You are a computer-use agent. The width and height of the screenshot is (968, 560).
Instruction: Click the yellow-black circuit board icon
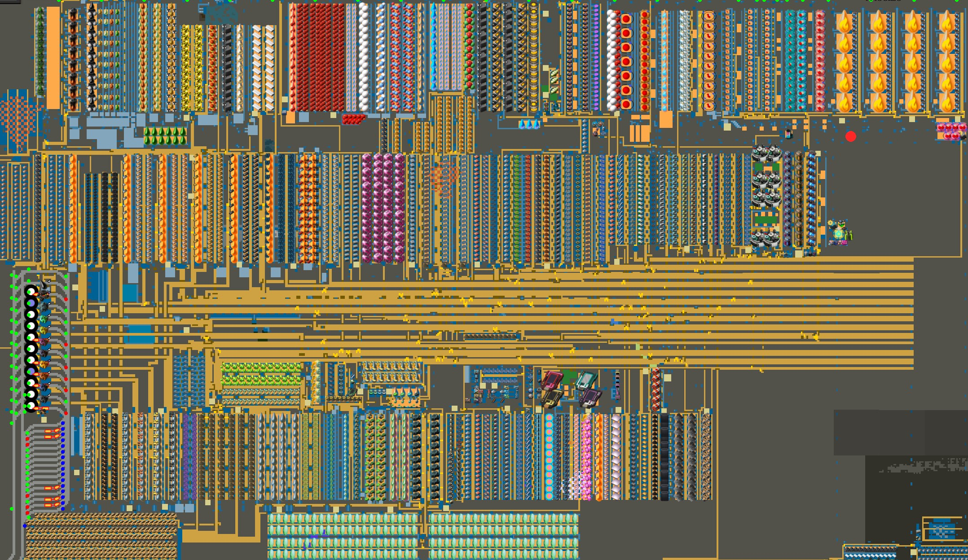coord(552,398)
